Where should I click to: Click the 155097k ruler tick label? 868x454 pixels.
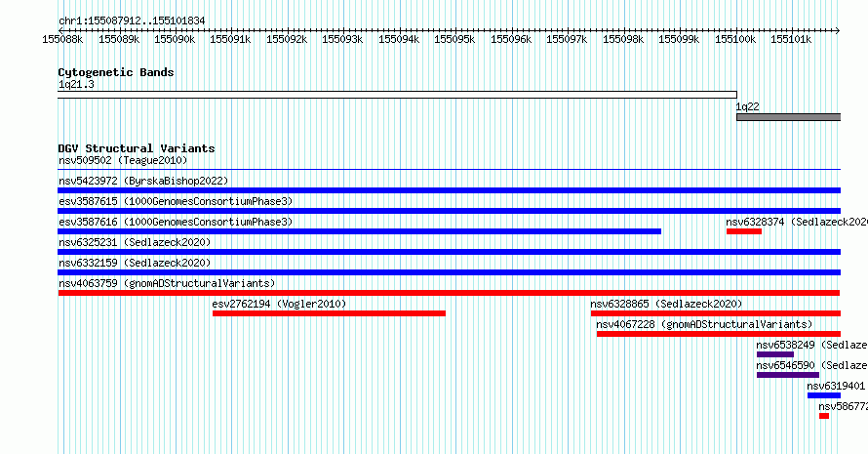pos(567,39)
